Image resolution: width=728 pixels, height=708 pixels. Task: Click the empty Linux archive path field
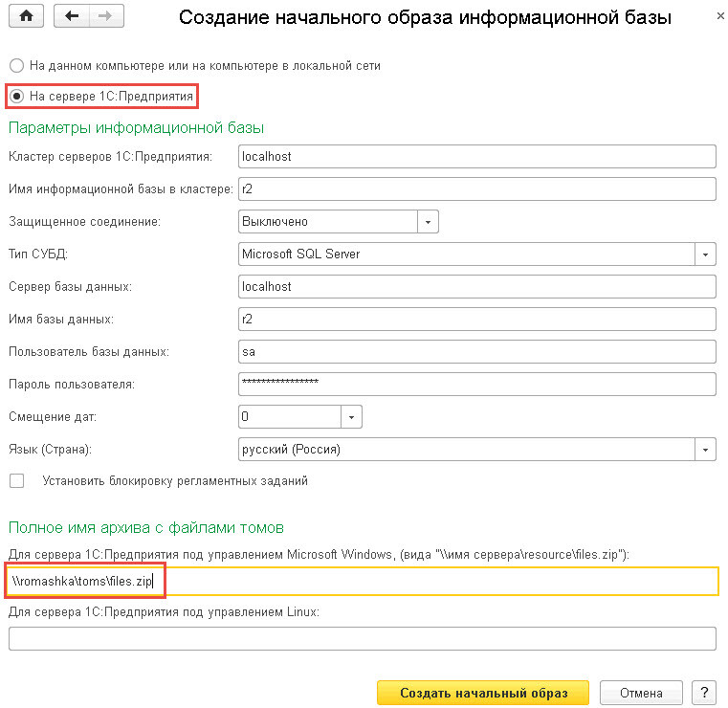click(363, 638)
